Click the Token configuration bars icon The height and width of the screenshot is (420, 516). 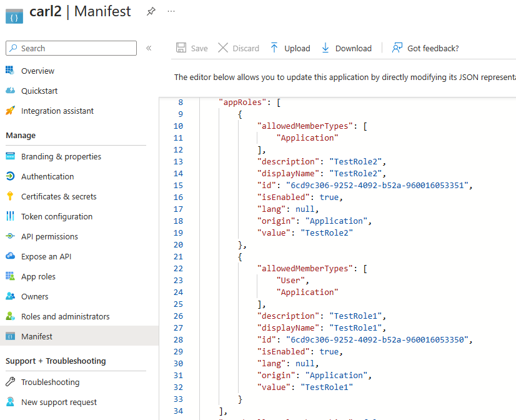(x=10, y=216)
